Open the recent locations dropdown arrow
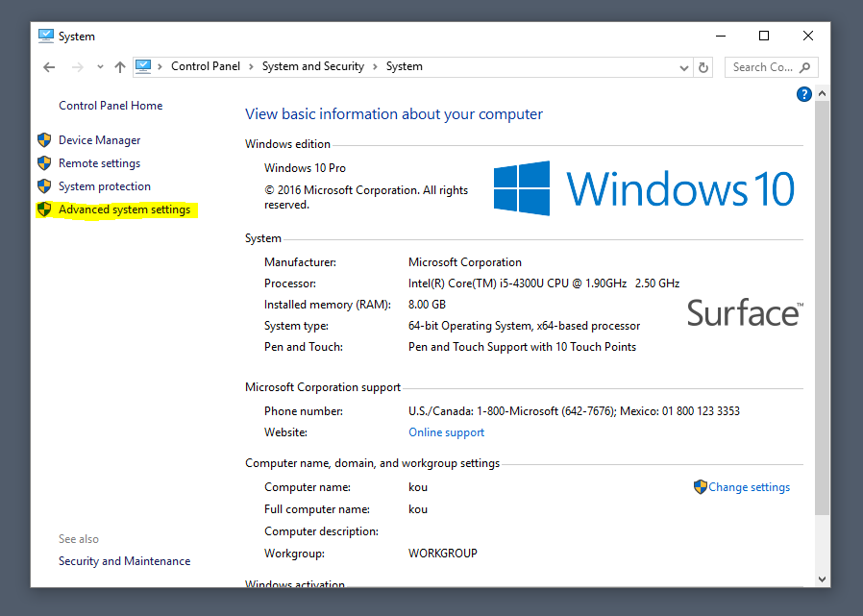The image size is (863, 616). [x=100, y=67]
